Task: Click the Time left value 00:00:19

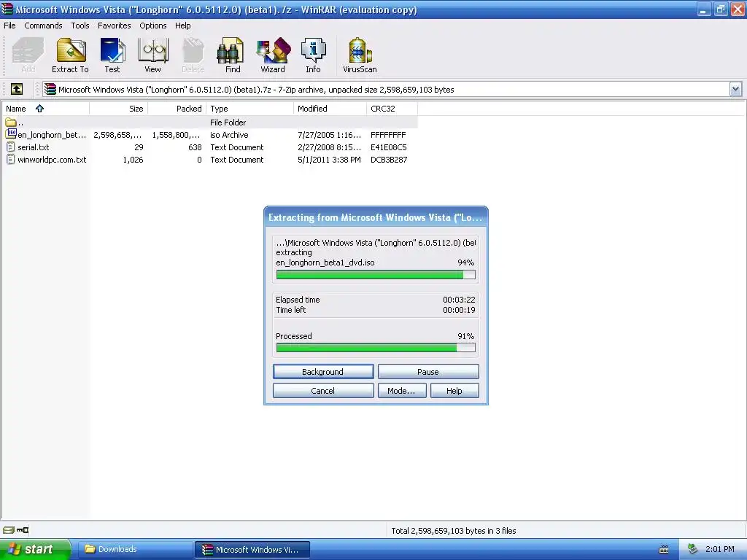Action: coord(459,309)
